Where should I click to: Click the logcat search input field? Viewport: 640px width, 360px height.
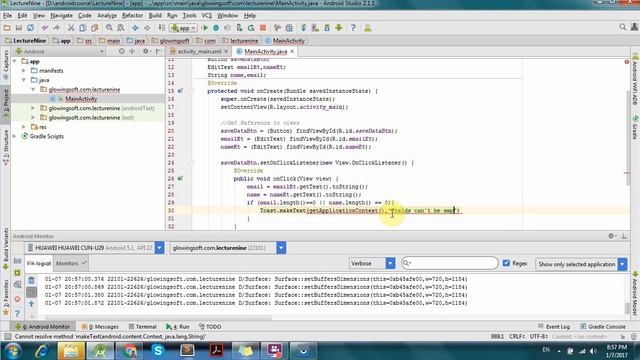click(x=449, y=263)
